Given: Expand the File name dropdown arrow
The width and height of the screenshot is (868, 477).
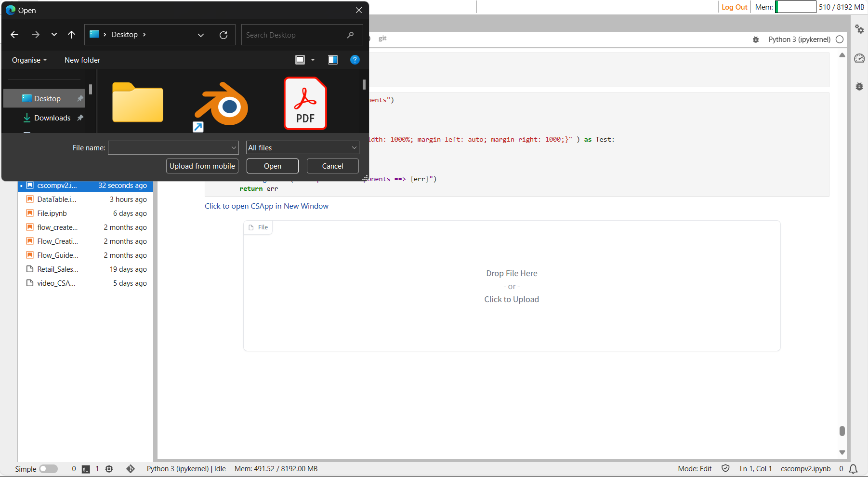Looking at the screenshot, I should [x=234, y=147].
